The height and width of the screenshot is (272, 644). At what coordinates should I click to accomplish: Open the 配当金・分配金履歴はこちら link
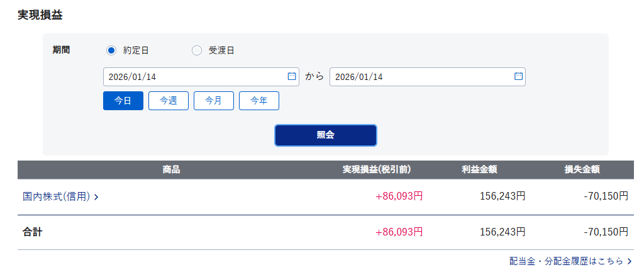[x=566, y=261]
